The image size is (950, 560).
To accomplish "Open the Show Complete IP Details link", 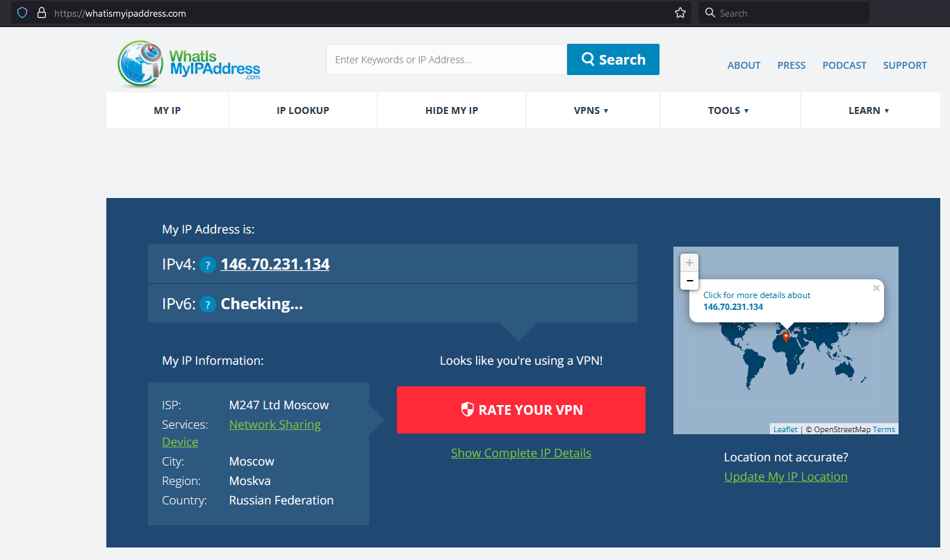I will tap(521, 453).
